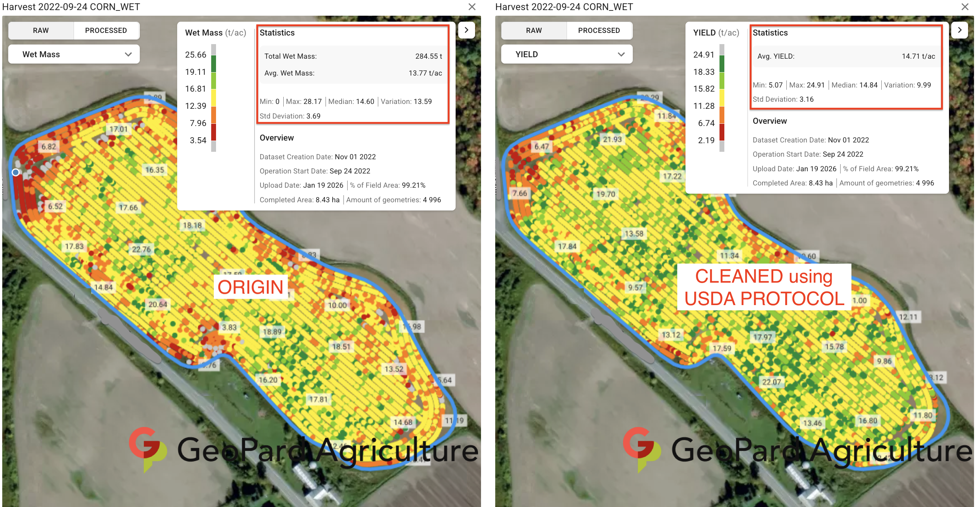The height and width of the screenshot is (507, 980).
Task: Collapse right statistics panel with arrow
Action: point(959,30)
